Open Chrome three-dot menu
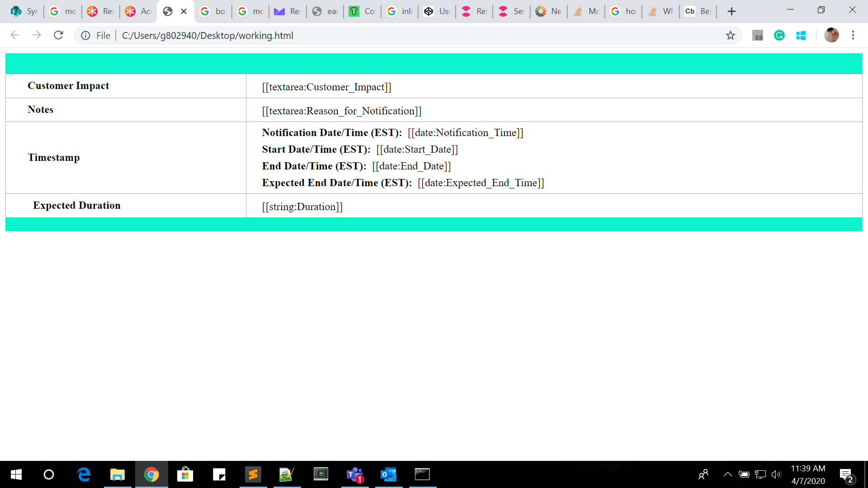Image resolution: width=868 pixels, height=488 pixels. [853, 35]
